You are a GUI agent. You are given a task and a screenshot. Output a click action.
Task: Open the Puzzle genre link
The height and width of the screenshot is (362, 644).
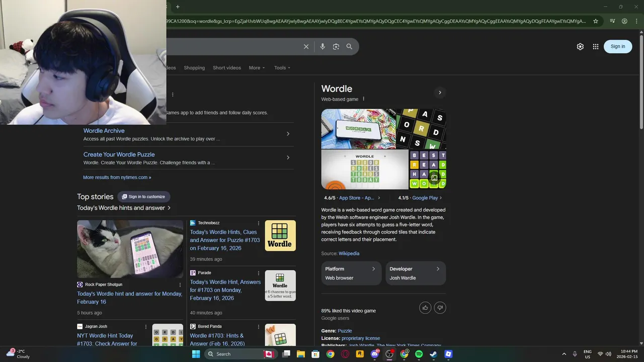point(345,331)
